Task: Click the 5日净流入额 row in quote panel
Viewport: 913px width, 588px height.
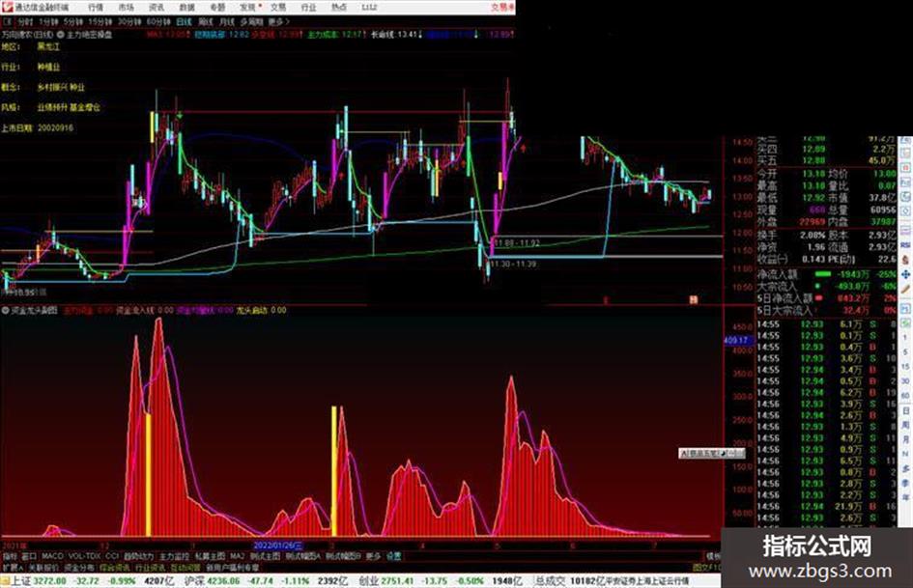Action: (826, 298)
